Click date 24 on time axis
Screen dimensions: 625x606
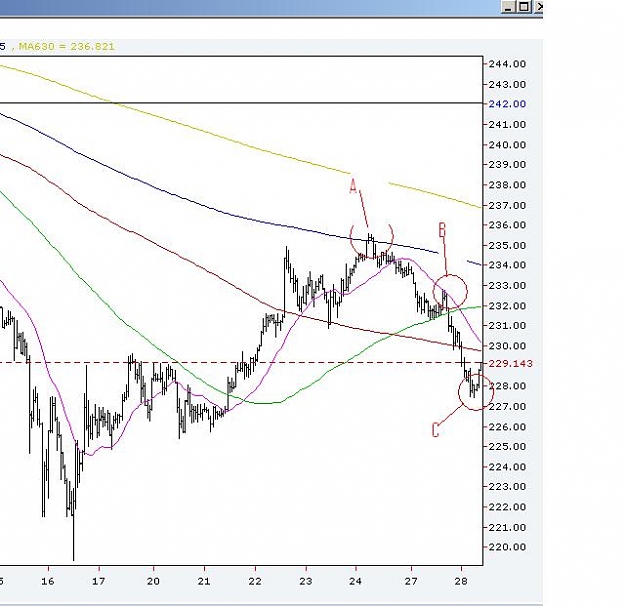tap(356, 581)
